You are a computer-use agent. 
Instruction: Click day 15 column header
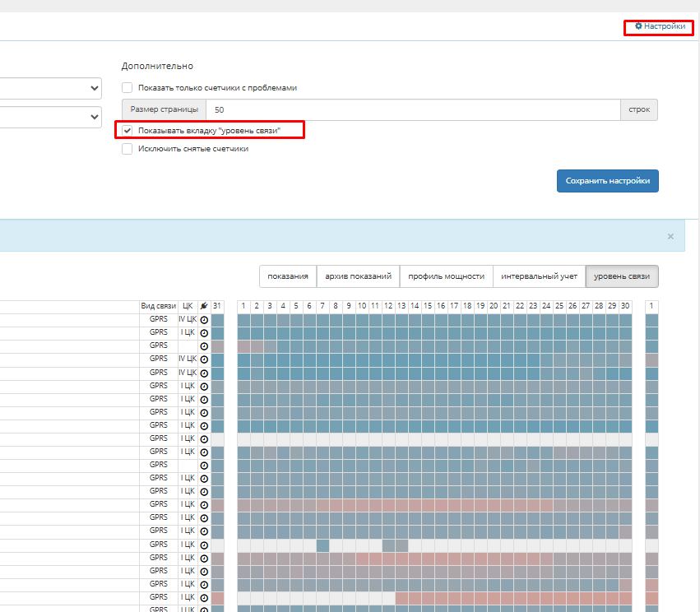point(428,306)
